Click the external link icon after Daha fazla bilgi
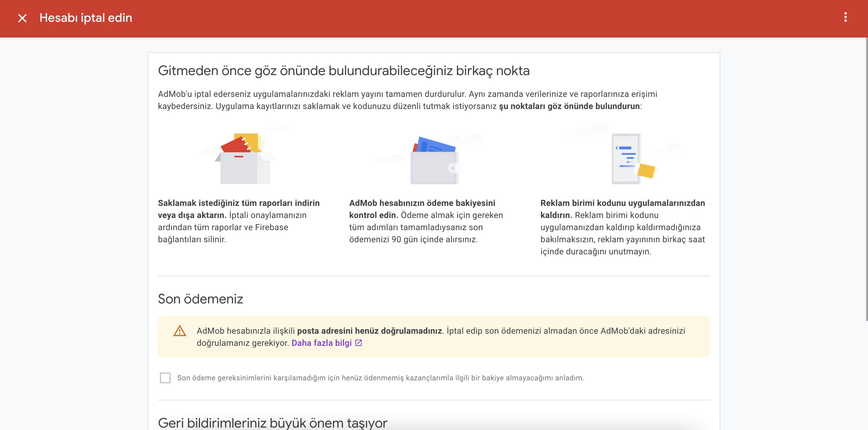The height and width of the screenshot is (430, 868). coord(359,343)
